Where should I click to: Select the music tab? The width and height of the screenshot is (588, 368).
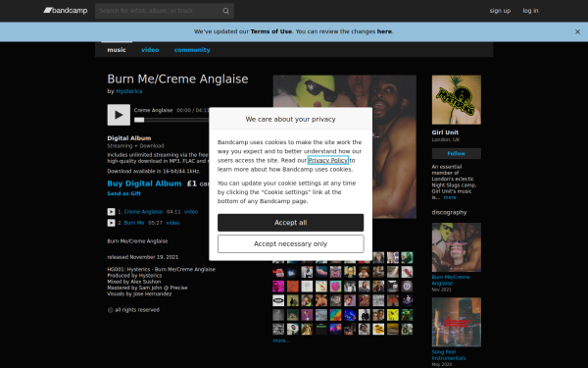tap(117, 50)
